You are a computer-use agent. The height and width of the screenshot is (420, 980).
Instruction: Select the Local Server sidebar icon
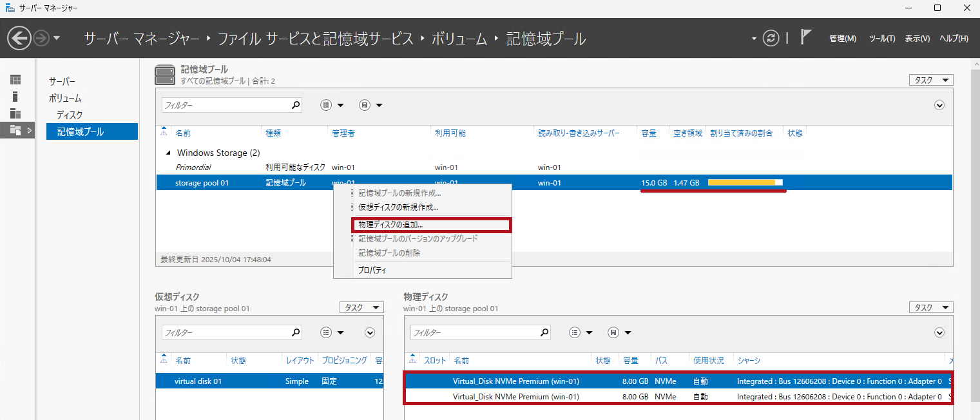[x=15, y=97]
